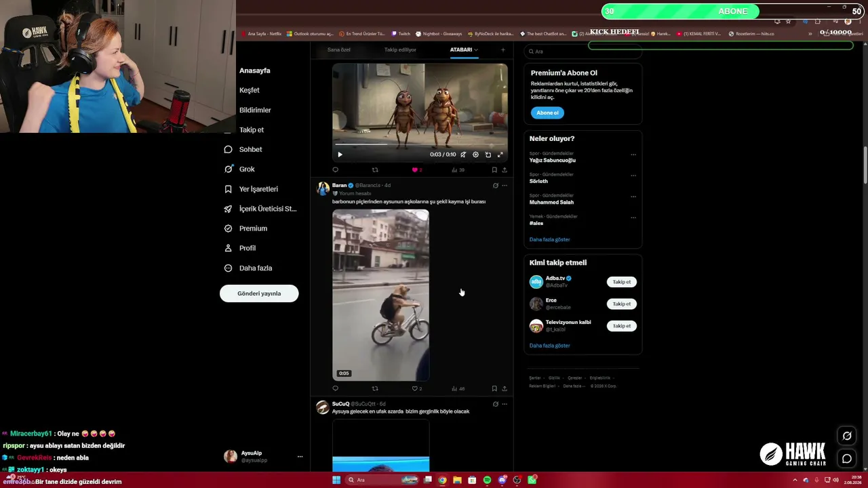Open Profil from the sidebar
This screenshot has height=488, width=868.
pyautogui.click(x=248, y=248)
